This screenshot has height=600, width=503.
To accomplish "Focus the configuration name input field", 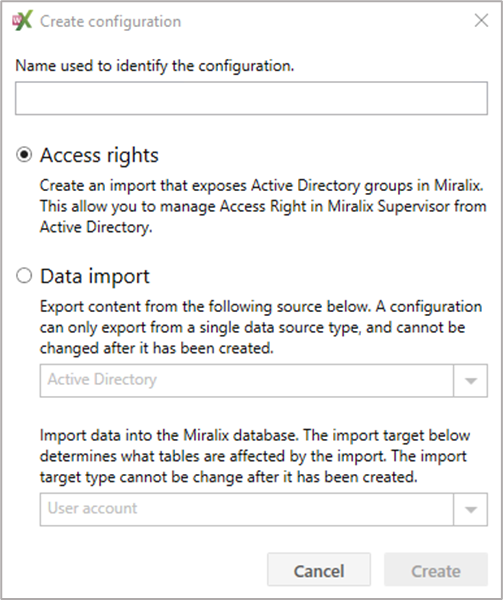I will [x=251, y=98].
